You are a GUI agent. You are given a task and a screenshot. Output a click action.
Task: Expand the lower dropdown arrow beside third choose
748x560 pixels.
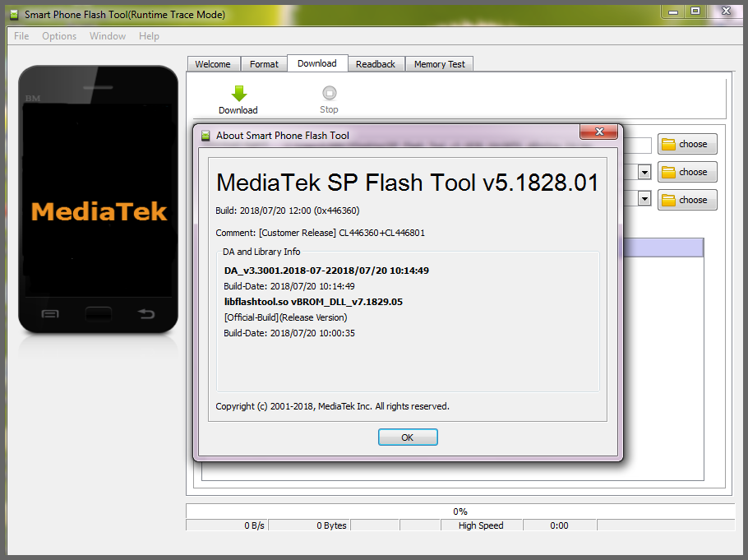pos(644,198)
